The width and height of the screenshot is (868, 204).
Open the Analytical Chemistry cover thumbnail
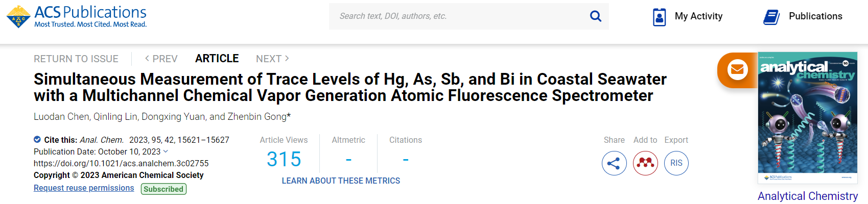807,117
